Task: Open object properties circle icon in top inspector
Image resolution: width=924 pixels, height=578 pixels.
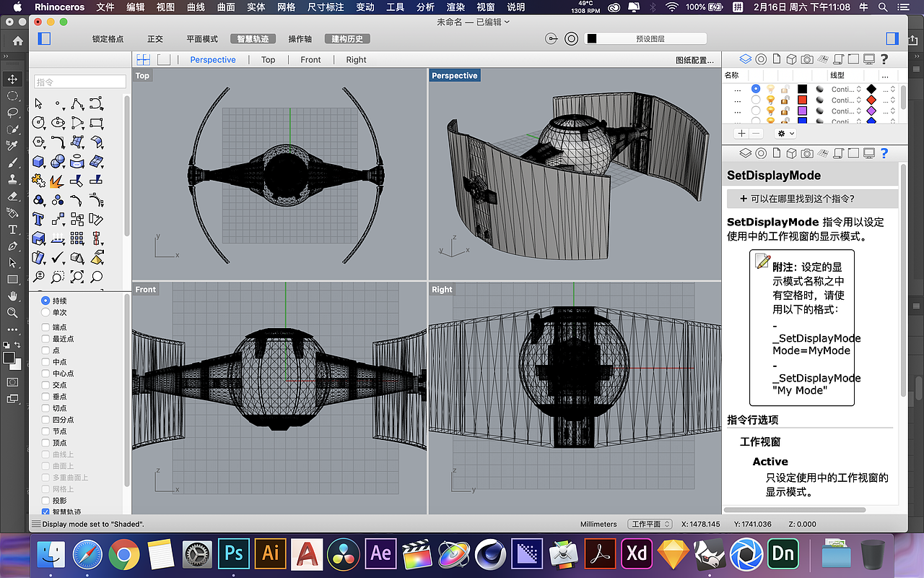Action: pyautogui.click(x=761, y=59)
